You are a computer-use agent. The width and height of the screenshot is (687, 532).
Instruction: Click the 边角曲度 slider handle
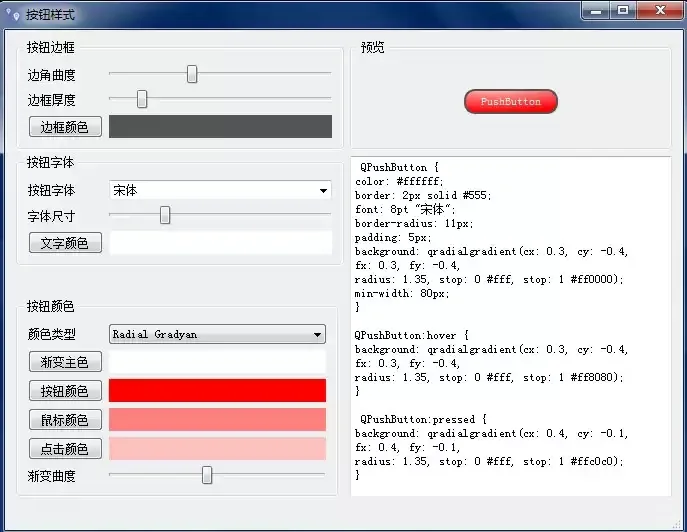(192, 74)
